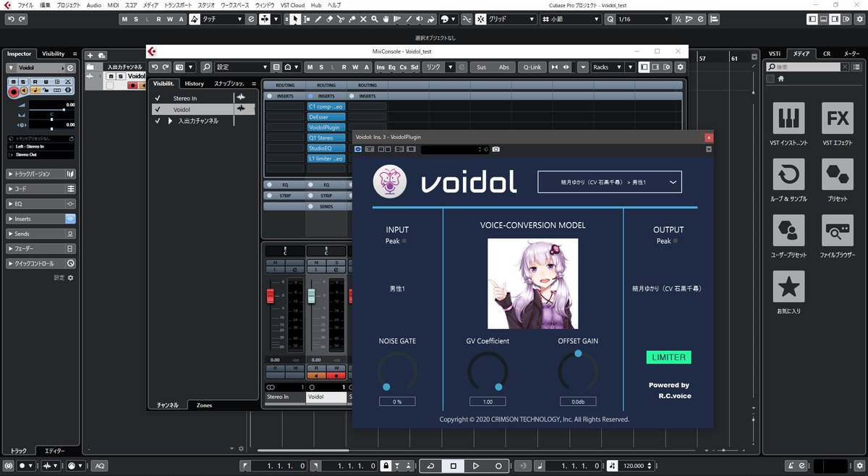Select the Object Selection arrow tool
This screenshot has width=868, height=476.
point(295,19)
